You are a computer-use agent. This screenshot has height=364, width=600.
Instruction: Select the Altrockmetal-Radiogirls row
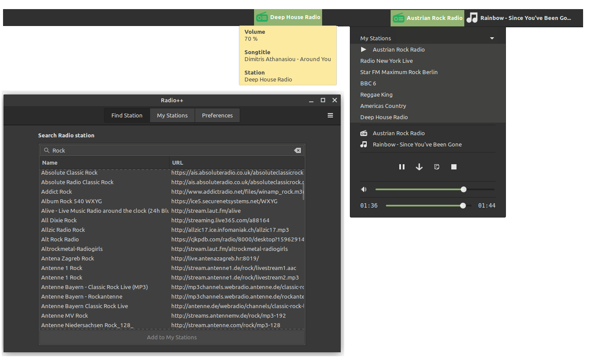click(172, 249)
